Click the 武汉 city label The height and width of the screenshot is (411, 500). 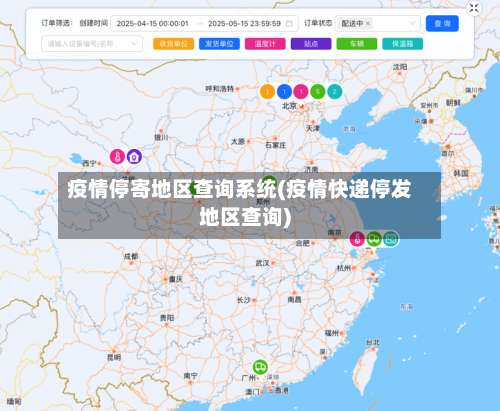(x=262, y=263)
